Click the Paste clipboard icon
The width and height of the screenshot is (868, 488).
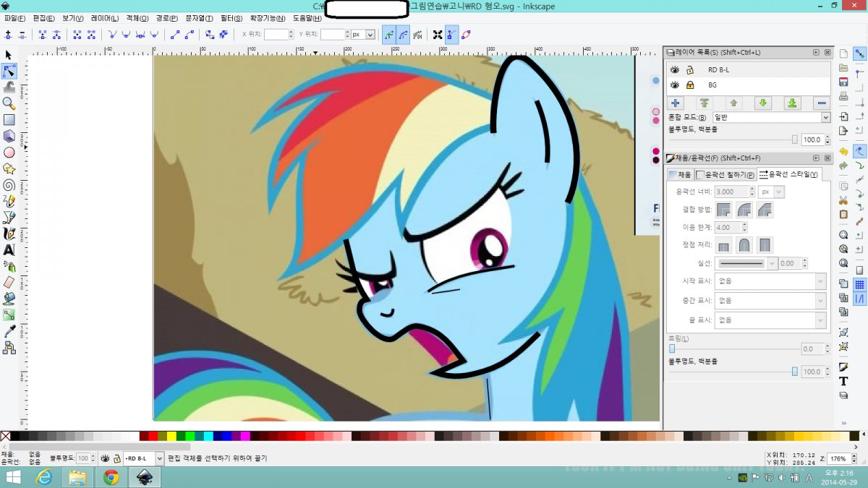coord(843,214)
